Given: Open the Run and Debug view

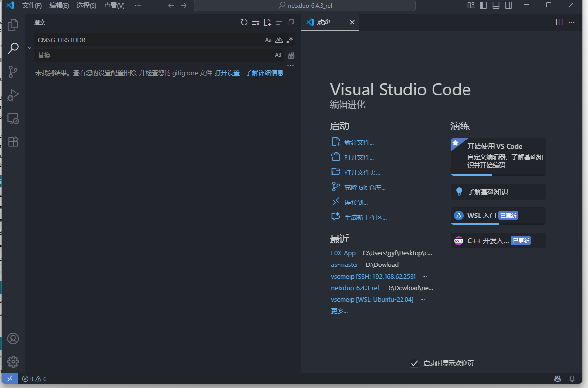Looking at the screenshot, I should point(13,95).
